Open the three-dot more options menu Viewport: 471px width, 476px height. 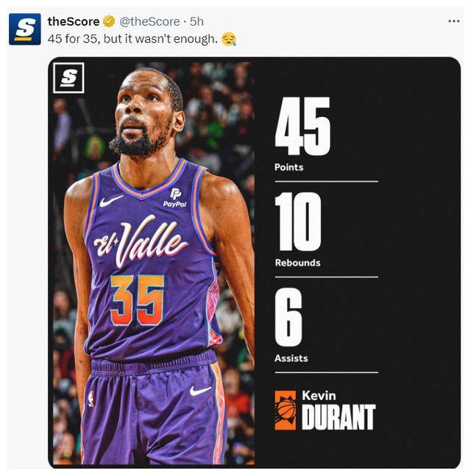pyautogui.click(x=453, y=21)
